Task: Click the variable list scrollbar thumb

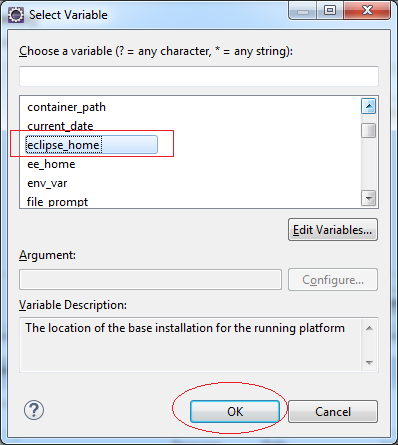Action: [x=368, y=130]
